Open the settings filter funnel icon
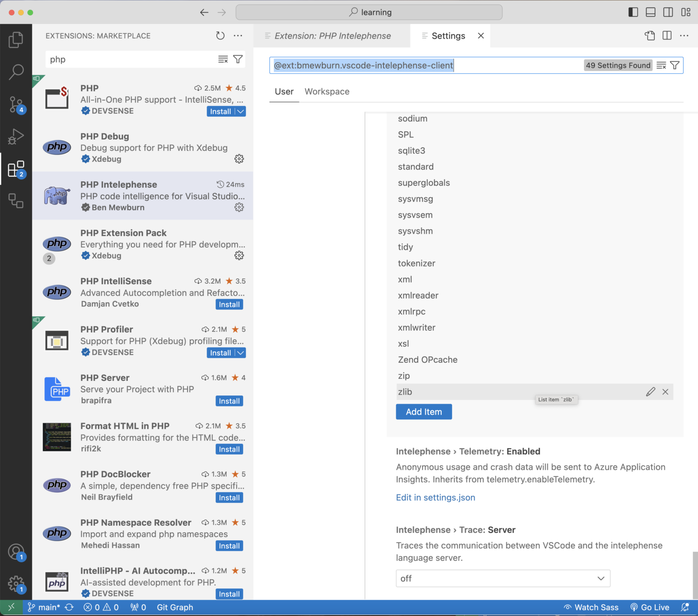698x616 pixels. tap(674, 65)
